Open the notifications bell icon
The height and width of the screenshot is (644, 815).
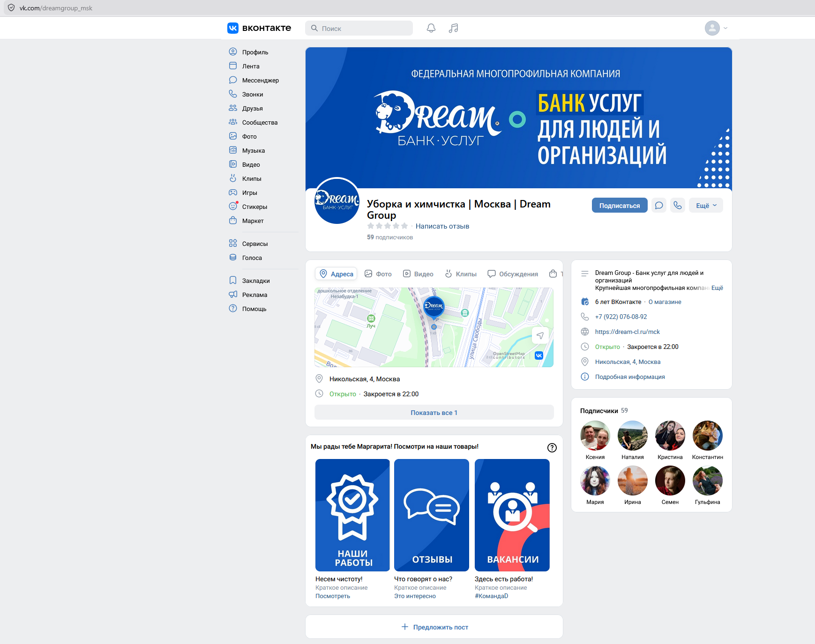(x=431, y=28)
